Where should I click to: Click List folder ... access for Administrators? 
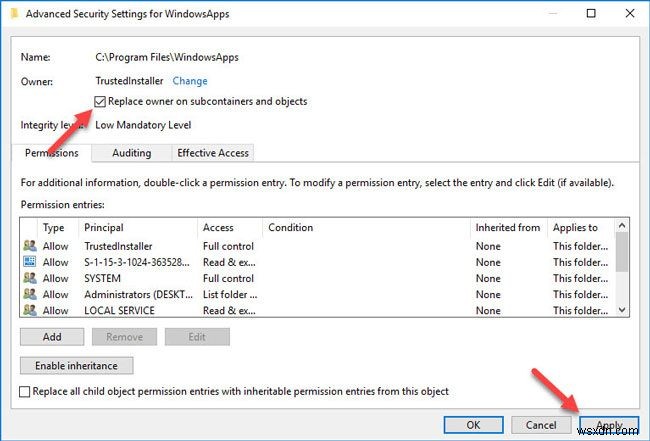pos(230,295)
